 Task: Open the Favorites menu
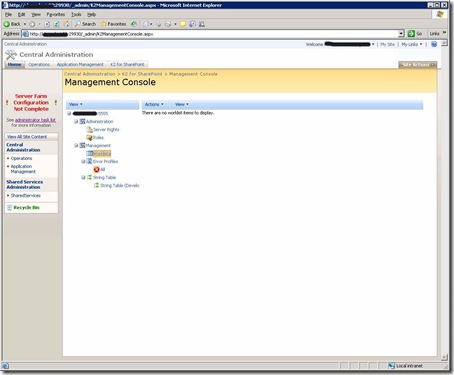[56, 14]
